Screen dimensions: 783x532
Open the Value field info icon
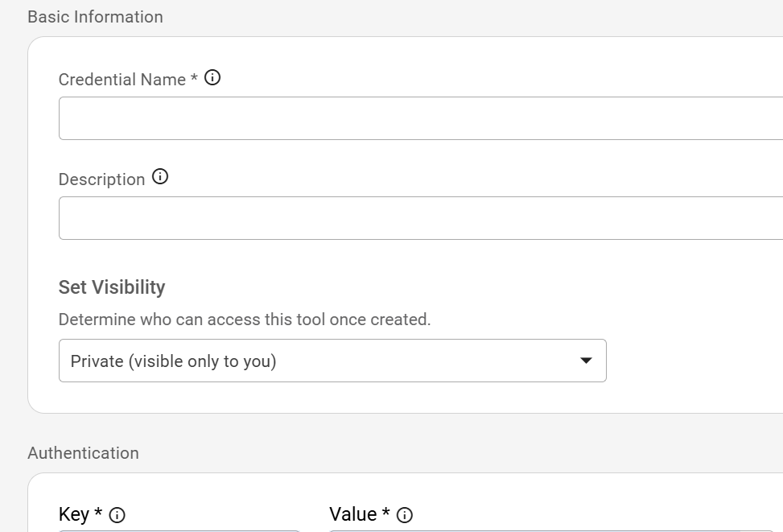pyautogui.click(x=405, y=515)
